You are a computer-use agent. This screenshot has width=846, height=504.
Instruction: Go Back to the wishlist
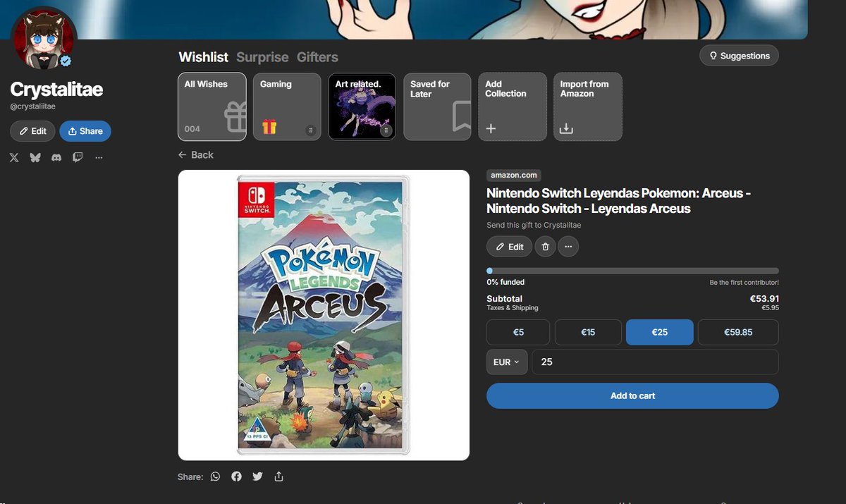click(x=195, y=154)
